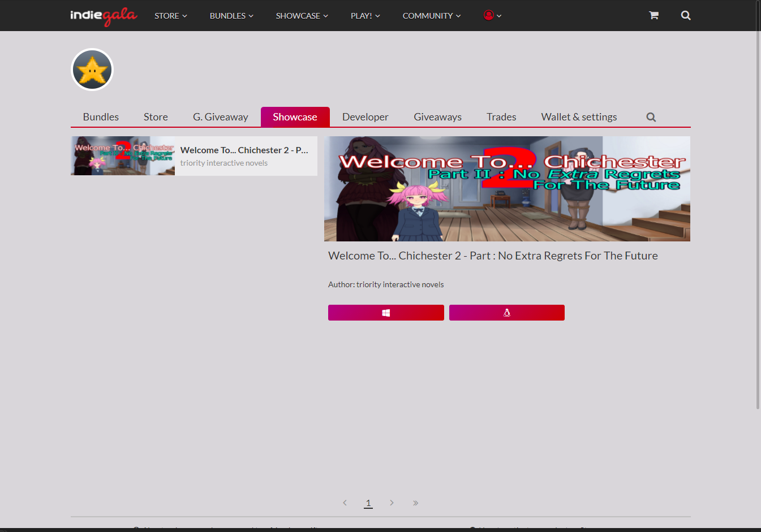Click the vertical page scrollbar
Screen dimensions: 761x532
758,205
